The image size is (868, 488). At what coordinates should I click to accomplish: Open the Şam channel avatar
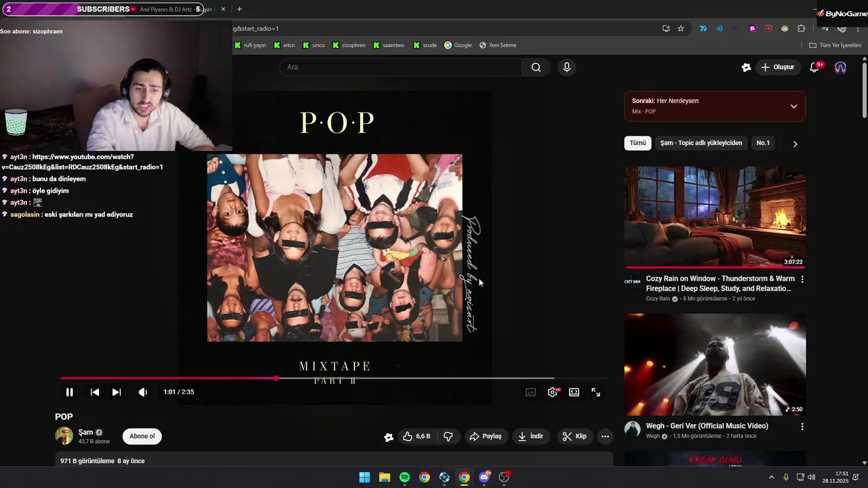tap(64, 436)
